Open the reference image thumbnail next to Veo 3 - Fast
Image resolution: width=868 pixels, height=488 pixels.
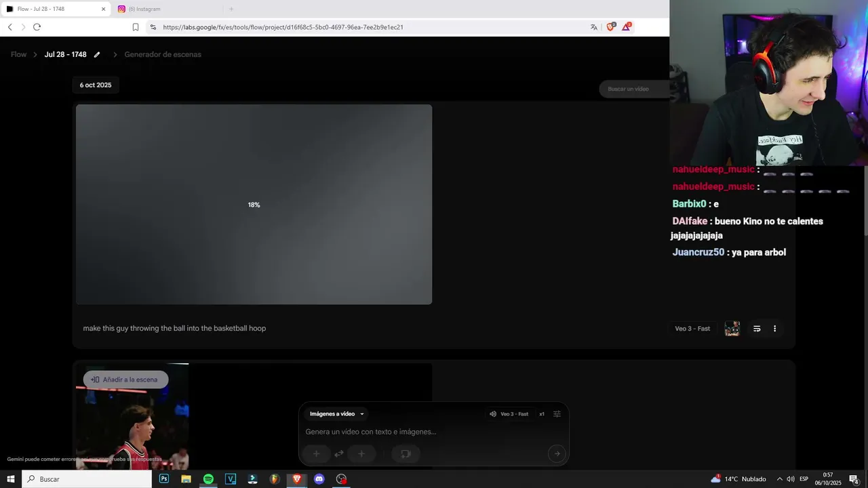tap(732, 329)
